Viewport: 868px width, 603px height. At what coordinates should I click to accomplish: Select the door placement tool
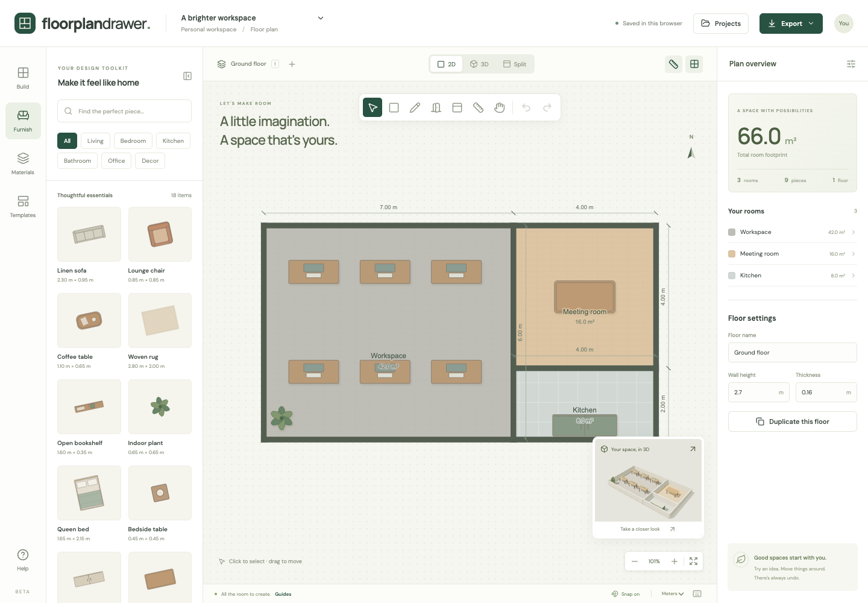pos(436,107)
